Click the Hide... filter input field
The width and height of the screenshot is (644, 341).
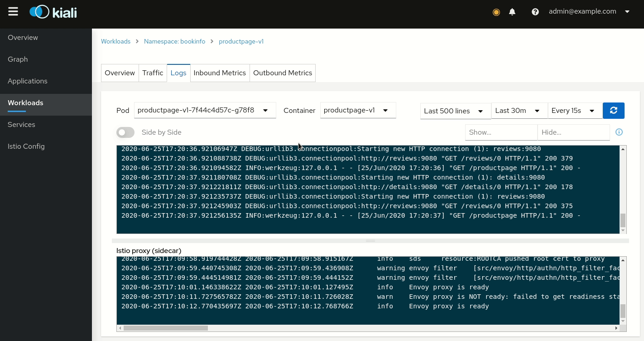coord(574,132)
